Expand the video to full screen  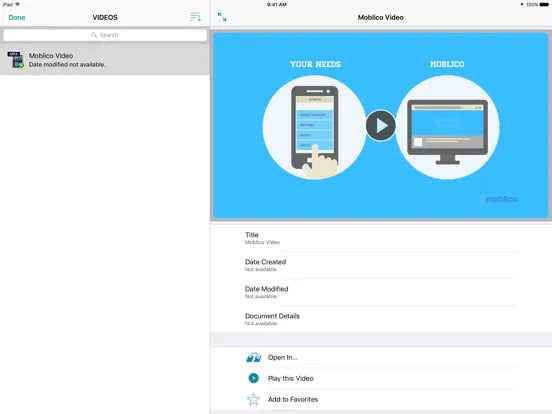click(x=222, y=17)
